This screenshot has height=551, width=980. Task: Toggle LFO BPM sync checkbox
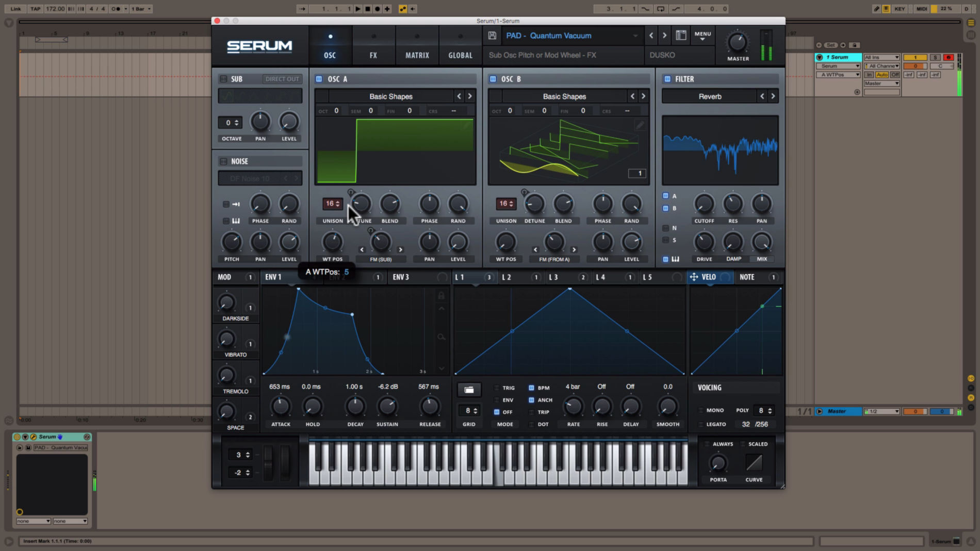click(531, 388)
